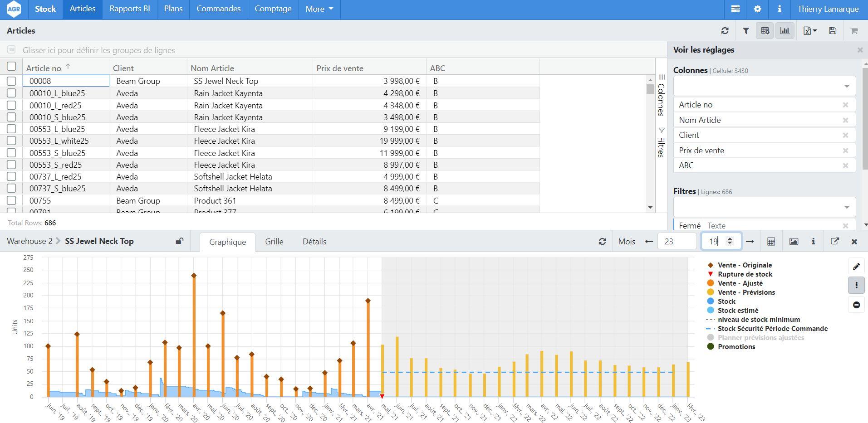Open Rapports BI menu
Screen dimensions: 868x423
pos(130,9)
